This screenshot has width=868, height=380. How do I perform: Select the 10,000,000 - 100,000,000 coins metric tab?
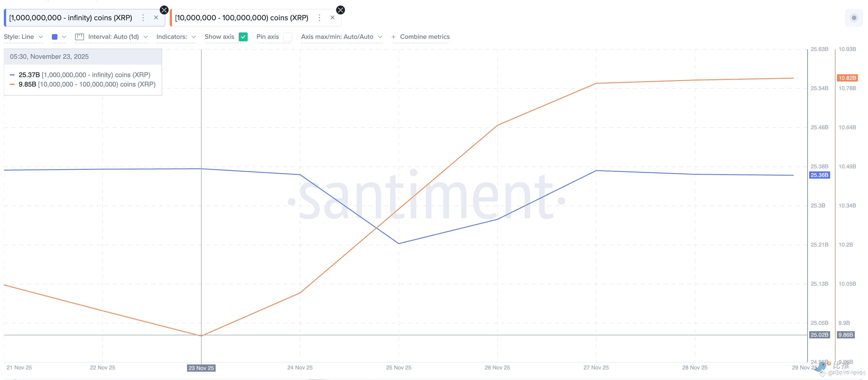[x=242, y=18]
